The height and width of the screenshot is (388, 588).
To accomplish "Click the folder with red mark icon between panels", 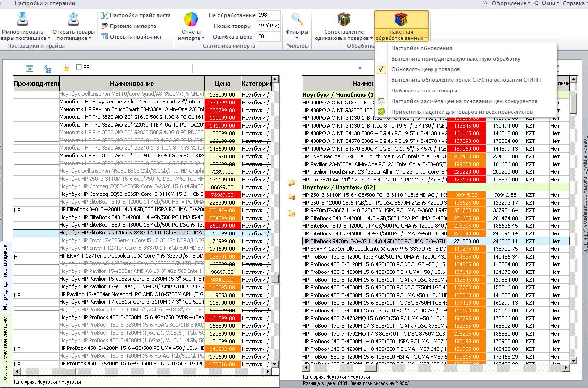I will [291, 196].
